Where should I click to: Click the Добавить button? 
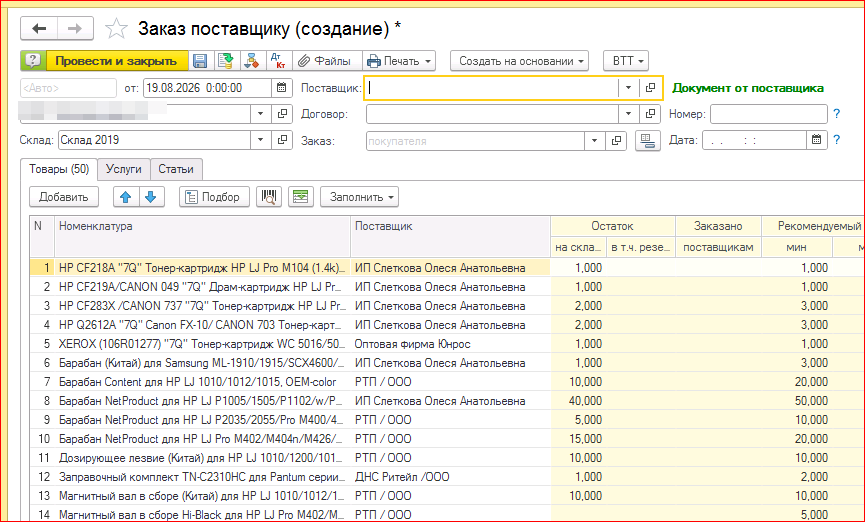point(63,197)
